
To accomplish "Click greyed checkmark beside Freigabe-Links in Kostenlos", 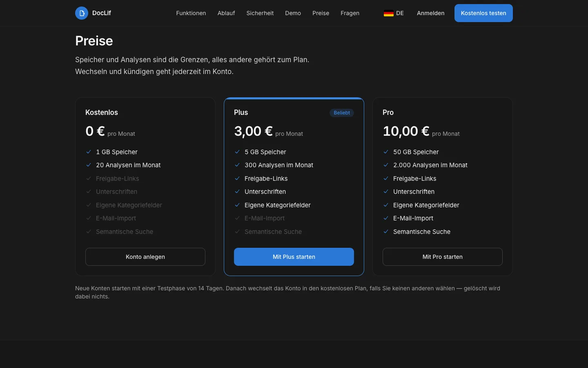I will (x=89, y=178).
